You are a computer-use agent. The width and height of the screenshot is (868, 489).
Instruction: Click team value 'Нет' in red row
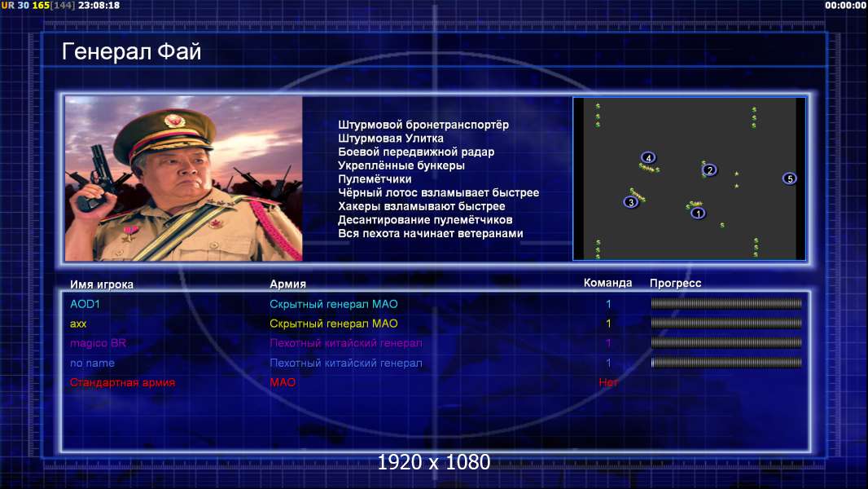pos(607,382)
